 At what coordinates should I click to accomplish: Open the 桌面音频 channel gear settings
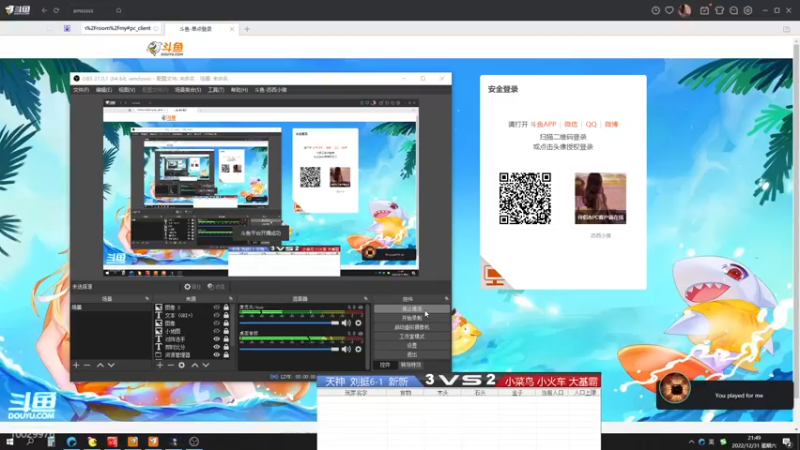click(x=358, y=349)
